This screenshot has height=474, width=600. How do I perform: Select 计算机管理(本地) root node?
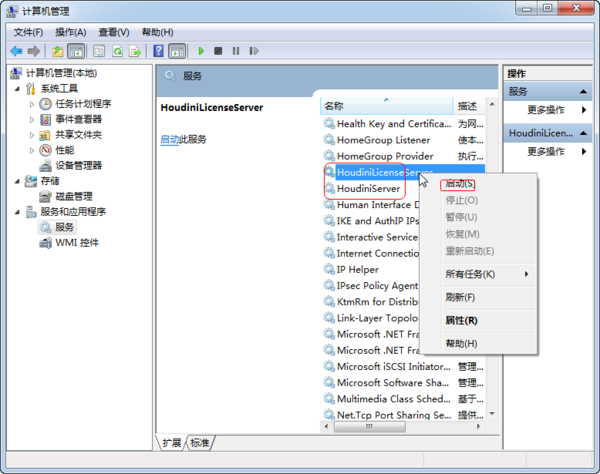click(61, 73)
